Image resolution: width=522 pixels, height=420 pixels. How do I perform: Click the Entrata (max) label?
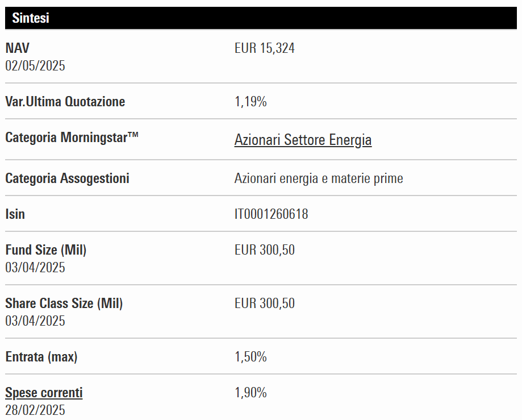(x=41, y=357)
